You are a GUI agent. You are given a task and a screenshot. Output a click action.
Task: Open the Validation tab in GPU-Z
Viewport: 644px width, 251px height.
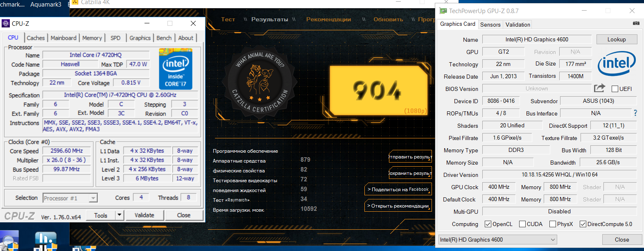pos(518,25)
